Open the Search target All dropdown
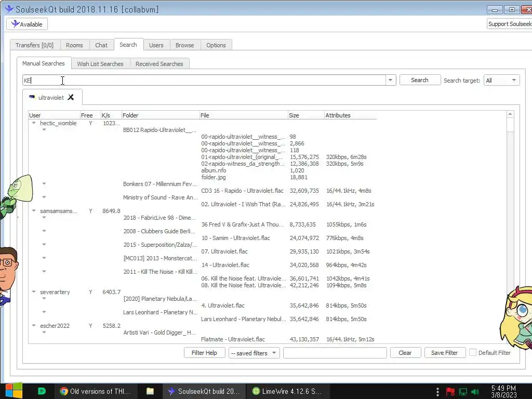The height and width of the screenshot is (399, 532). point(501,80)
